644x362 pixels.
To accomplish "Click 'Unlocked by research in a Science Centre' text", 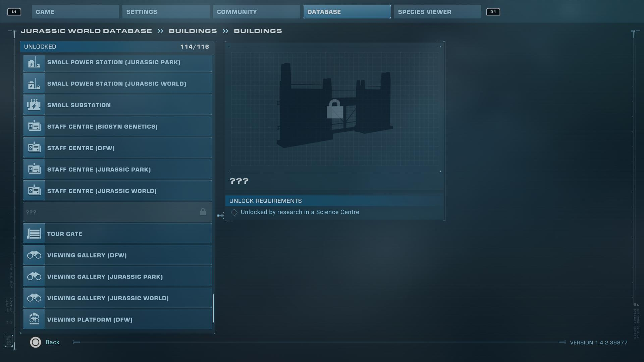I will (300, 212).
